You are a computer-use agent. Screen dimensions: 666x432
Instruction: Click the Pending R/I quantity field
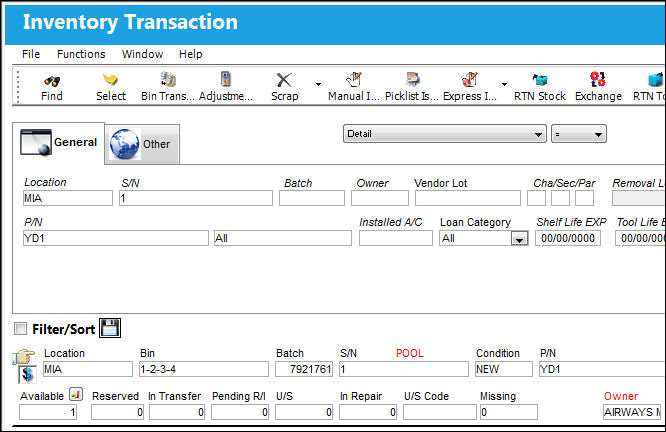pos(240,412)
